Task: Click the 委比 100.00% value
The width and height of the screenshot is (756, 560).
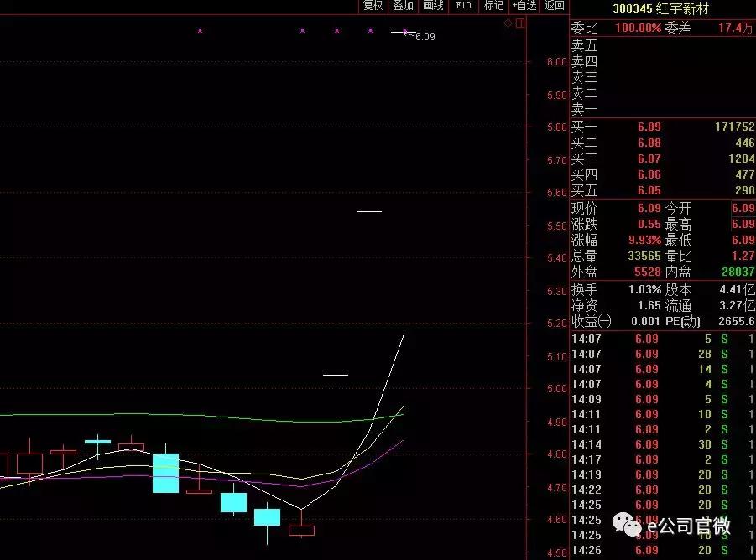Action: 638,28
